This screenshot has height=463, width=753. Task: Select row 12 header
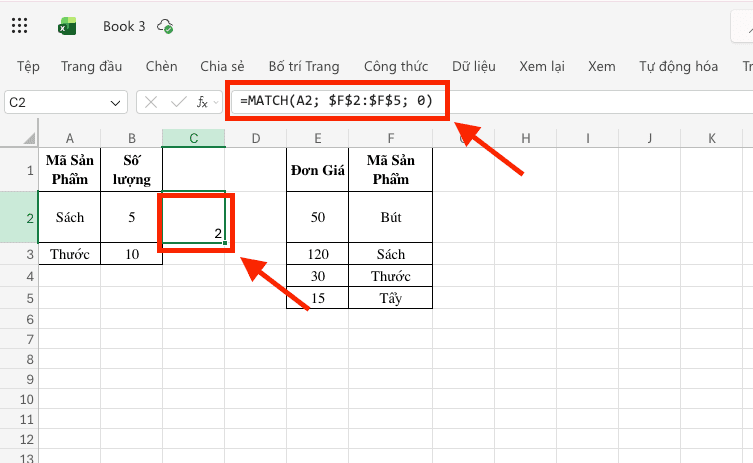click(19, 439)
